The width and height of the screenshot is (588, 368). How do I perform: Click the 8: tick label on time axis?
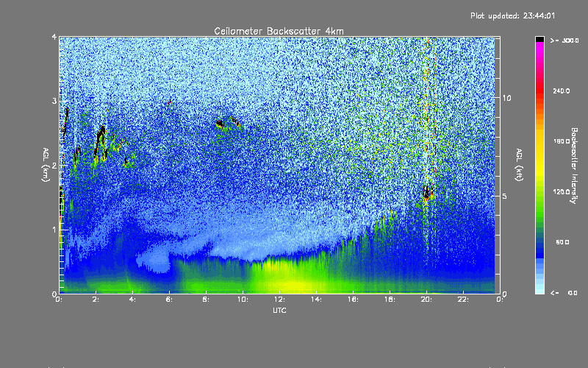point(207,300)
